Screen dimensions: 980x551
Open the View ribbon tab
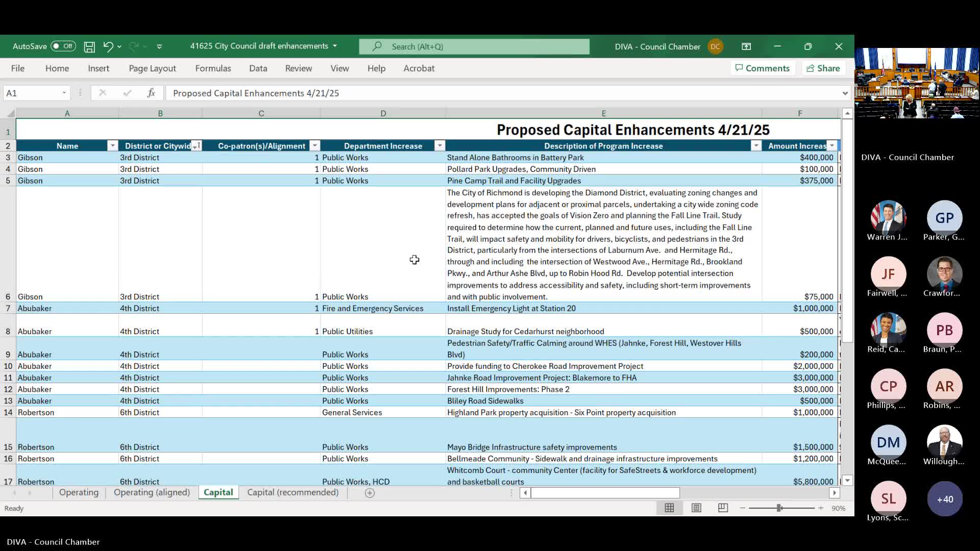(x=339, y=68)
